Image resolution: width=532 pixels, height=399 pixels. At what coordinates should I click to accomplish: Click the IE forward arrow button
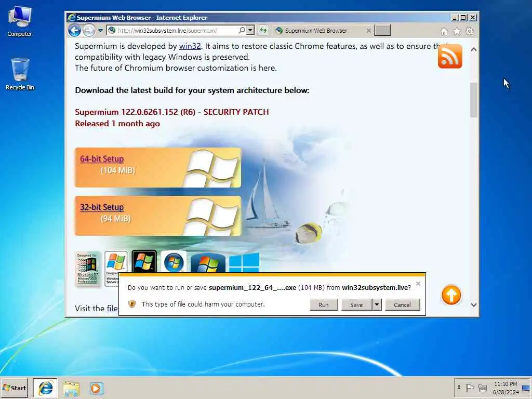(89, 31)
